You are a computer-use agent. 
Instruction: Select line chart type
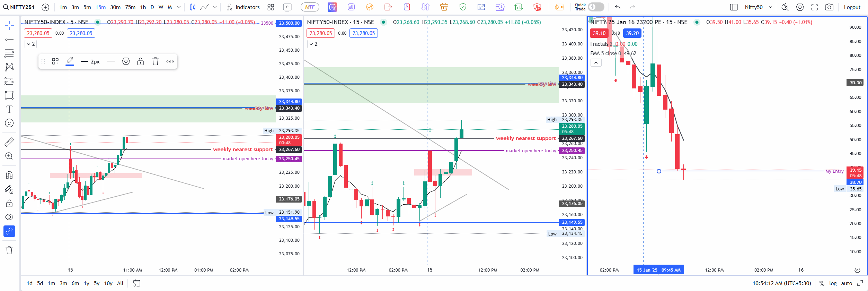204,7
